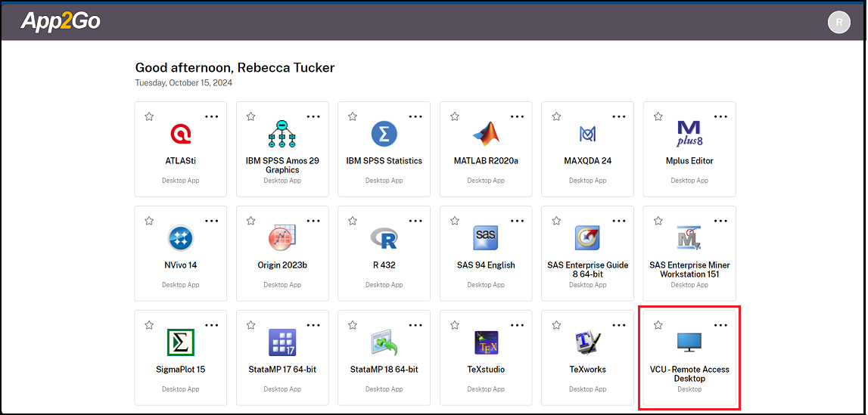Open the Mplus Editor more options
Image resolution: width=868 pixels, height=415 pixels.
tap(720, 116)
